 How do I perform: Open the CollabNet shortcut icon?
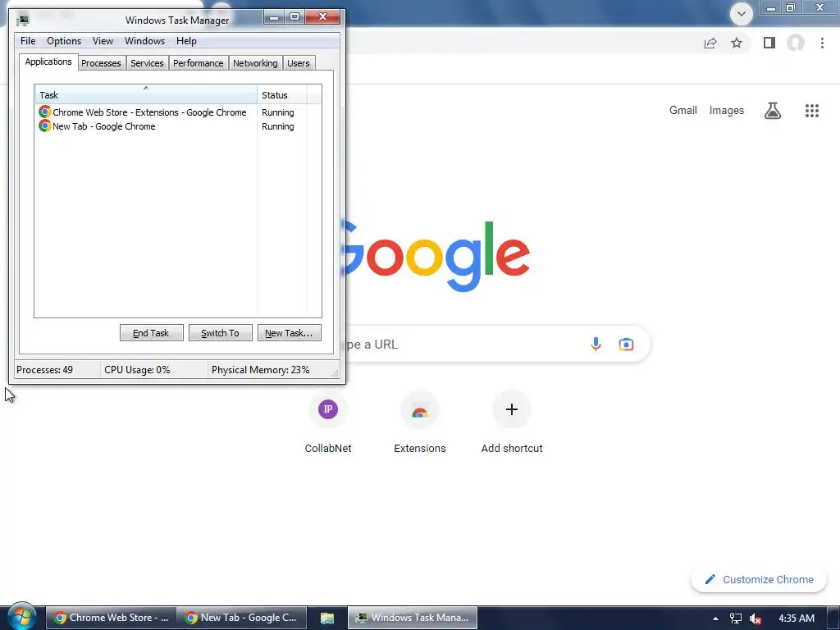(x=328, y=409)
